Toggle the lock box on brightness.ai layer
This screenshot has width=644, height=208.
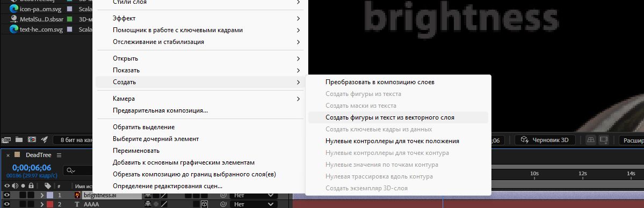[x=31, y=195]
